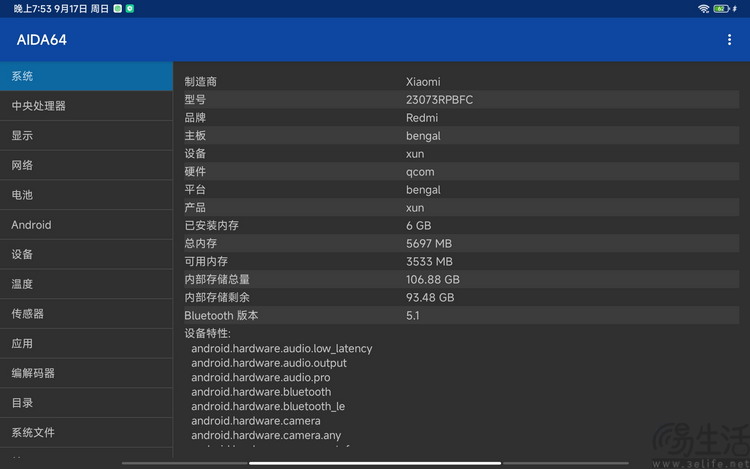Select android.hardware.camera.any feature

point(266,435)
